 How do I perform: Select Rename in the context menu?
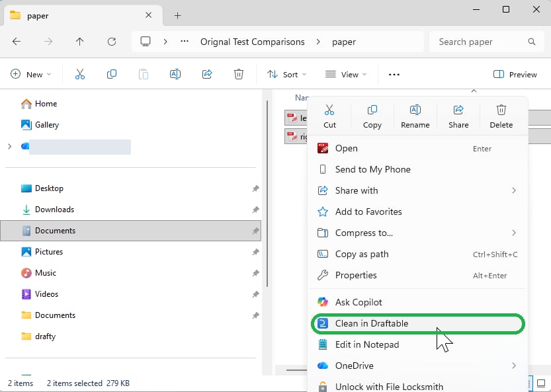(x=415, y=116)
